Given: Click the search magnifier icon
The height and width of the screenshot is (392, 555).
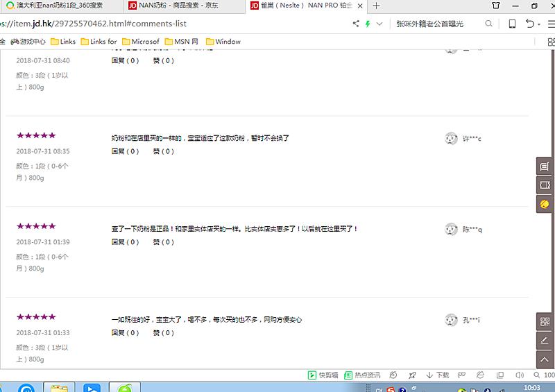Looking at the screenshot, I should click(x=489, y=24).
